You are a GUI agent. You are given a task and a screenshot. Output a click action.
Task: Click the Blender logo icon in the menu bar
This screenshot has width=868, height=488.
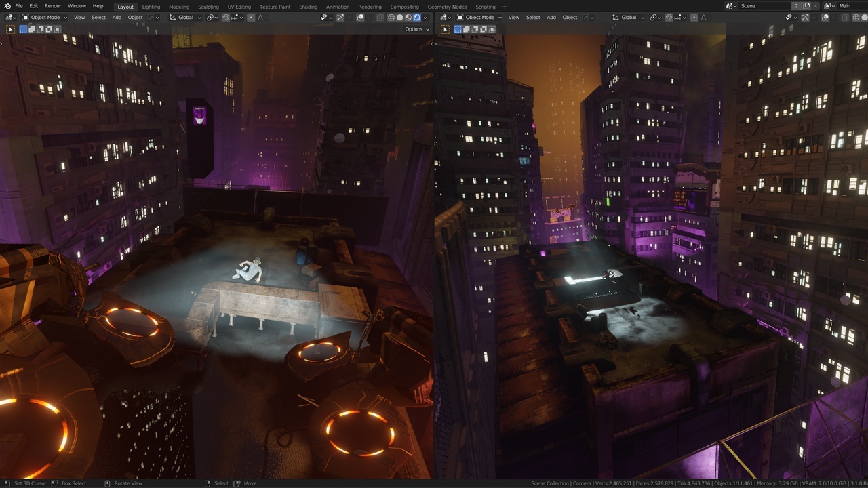click(6, 6)
